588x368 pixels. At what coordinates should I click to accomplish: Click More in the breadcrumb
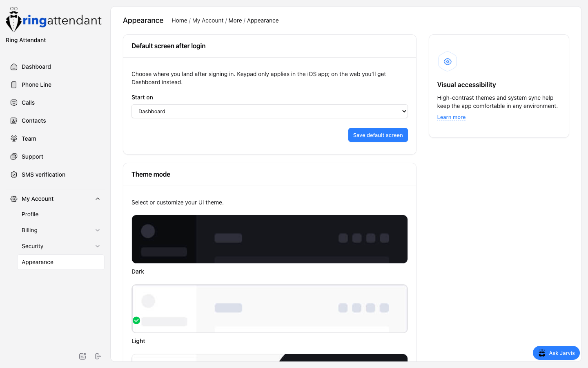click(235, 20)
